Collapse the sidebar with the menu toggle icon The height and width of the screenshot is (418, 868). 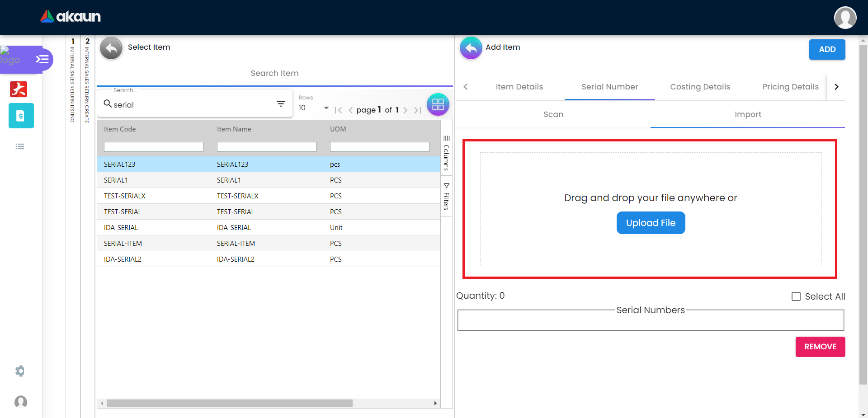[x=42, y=59]
